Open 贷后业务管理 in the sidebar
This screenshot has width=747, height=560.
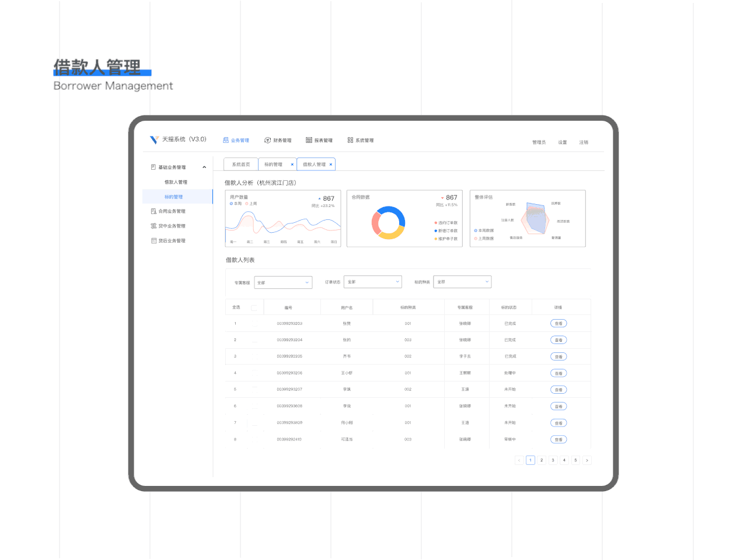168,240
